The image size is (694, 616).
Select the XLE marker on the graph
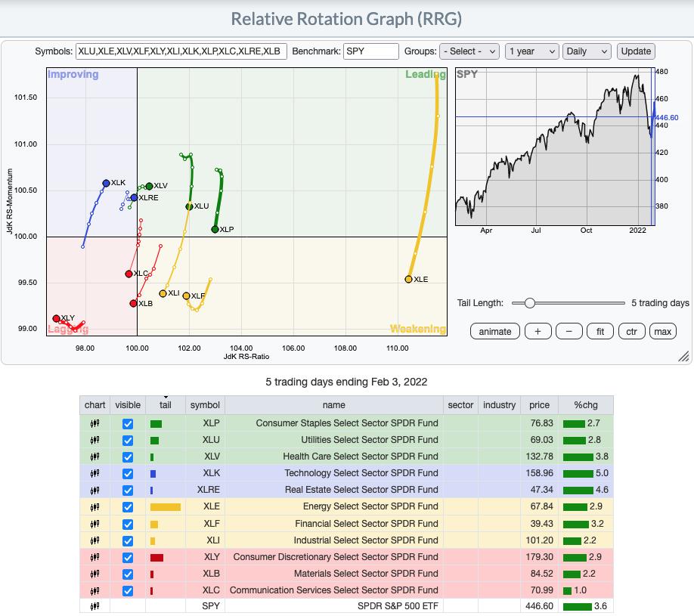408,279
